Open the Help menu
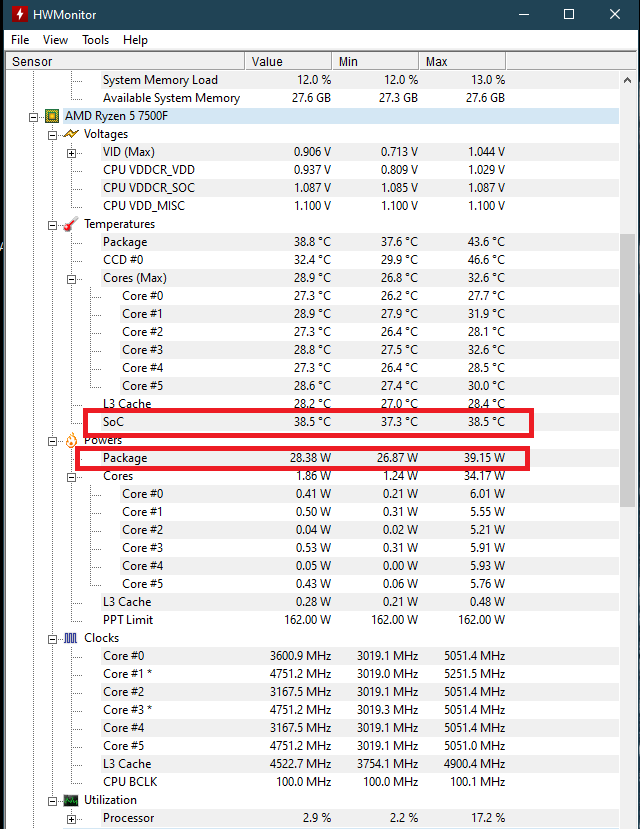 tap(135, 40)
